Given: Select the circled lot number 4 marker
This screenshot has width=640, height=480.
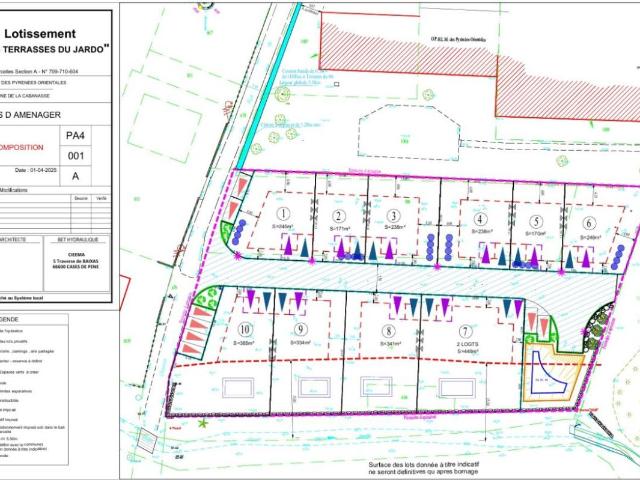Looking at the screenshot, I should click(480, 219).
